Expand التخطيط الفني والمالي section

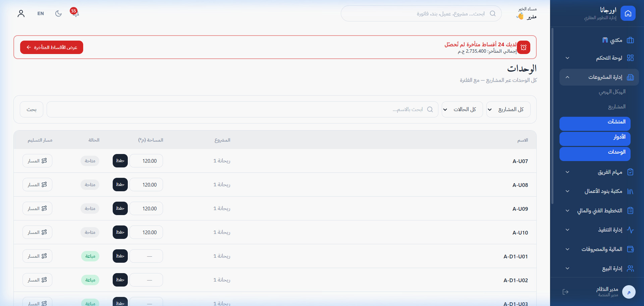coord(599,210)
